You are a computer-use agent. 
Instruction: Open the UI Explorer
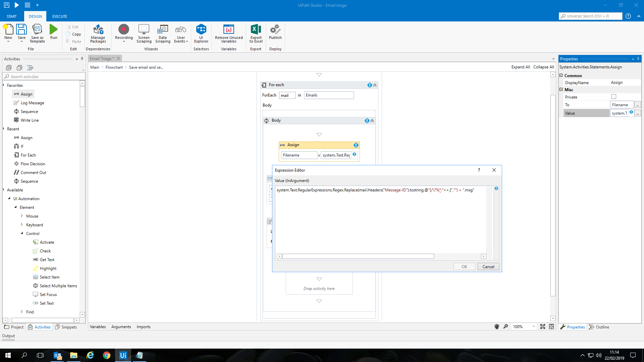point(201,34)
